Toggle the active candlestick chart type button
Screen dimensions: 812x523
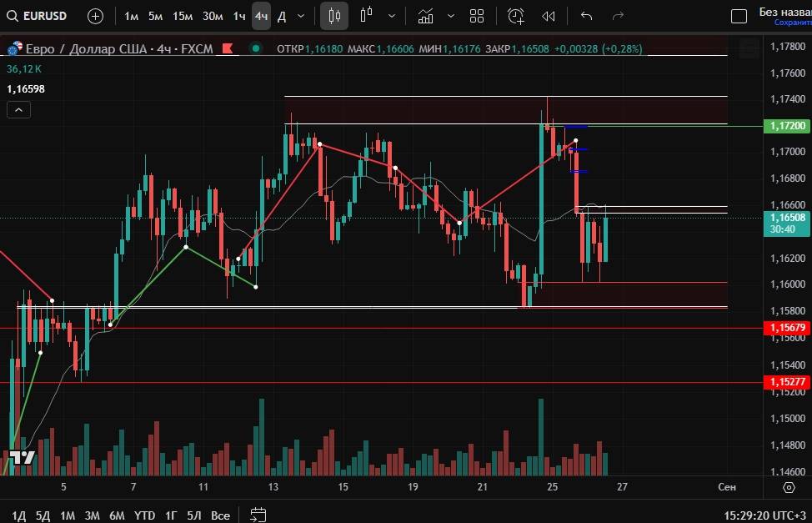334,16
